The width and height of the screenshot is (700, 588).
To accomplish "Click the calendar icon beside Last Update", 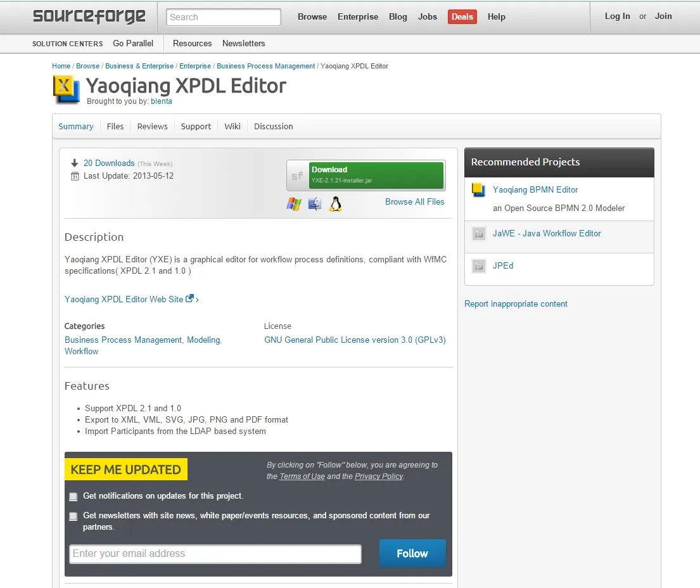I will coord(75,176).
